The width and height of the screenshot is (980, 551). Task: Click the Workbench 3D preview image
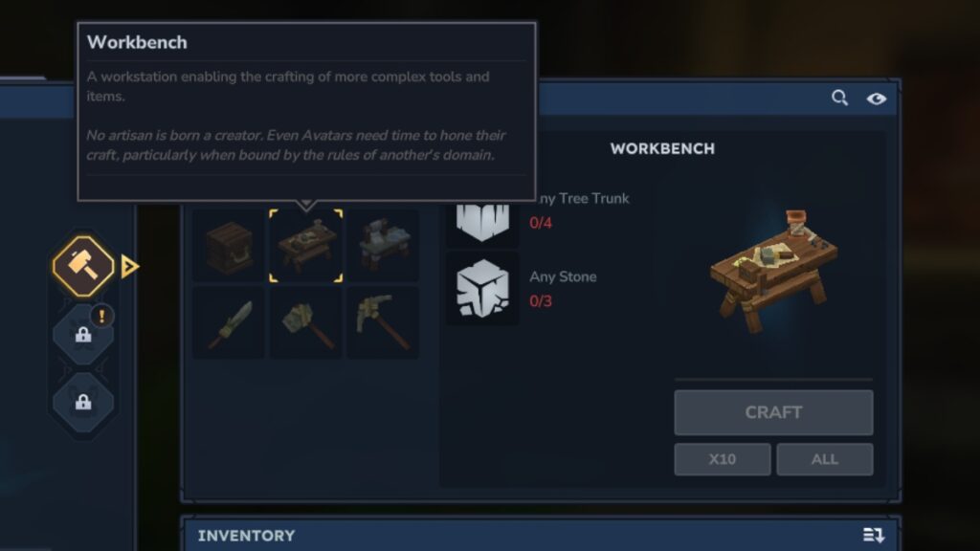[x=773, y=271]
